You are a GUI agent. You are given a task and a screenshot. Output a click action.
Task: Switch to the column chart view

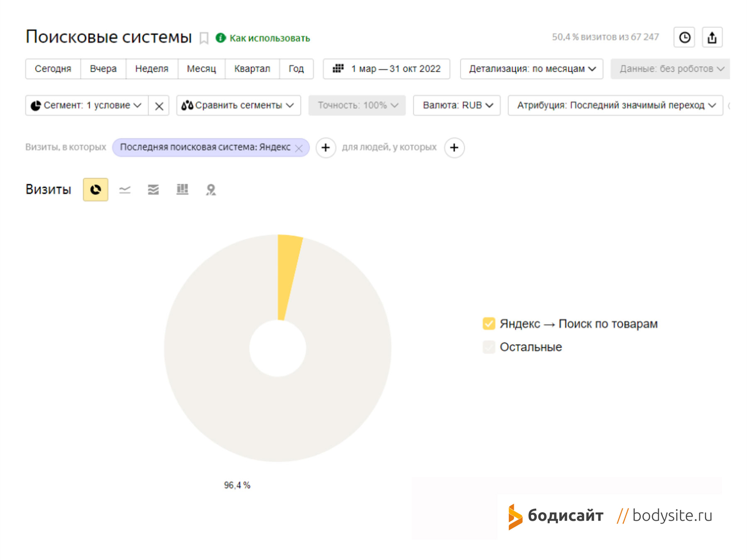coord(182,189)
